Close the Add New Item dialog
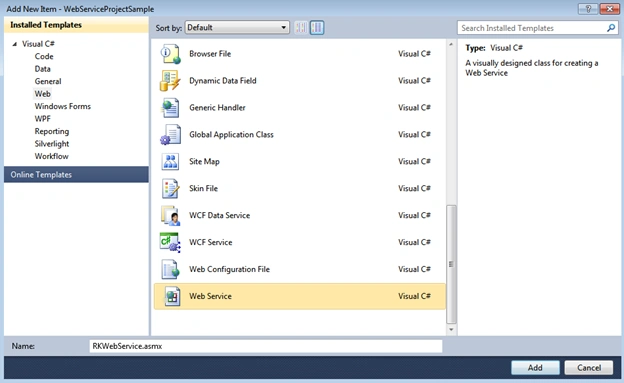The width and height of the screenshot is (624, 383). tap(609, 8)
